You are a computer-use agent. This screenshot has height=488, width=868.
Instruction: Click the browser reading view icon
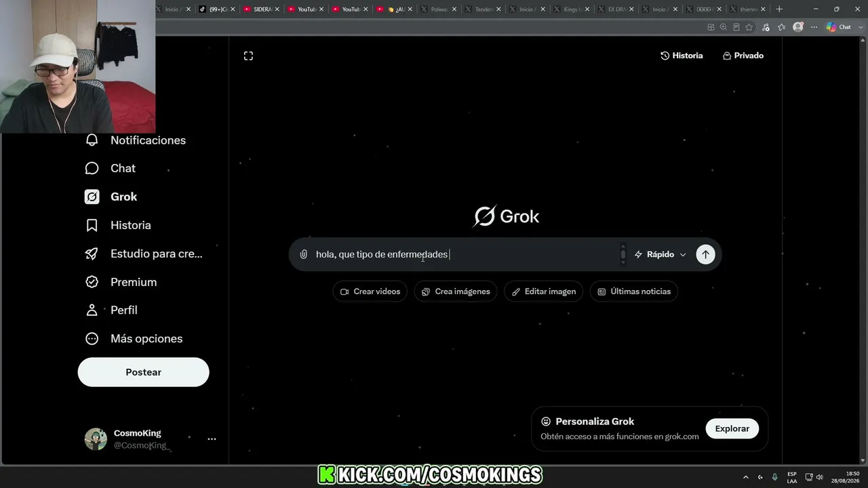[736, 27]
